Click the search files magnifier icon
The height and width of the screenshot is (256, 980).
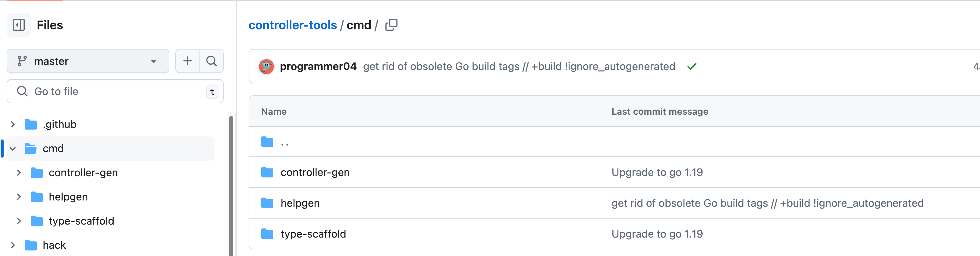tap(212, 61)
